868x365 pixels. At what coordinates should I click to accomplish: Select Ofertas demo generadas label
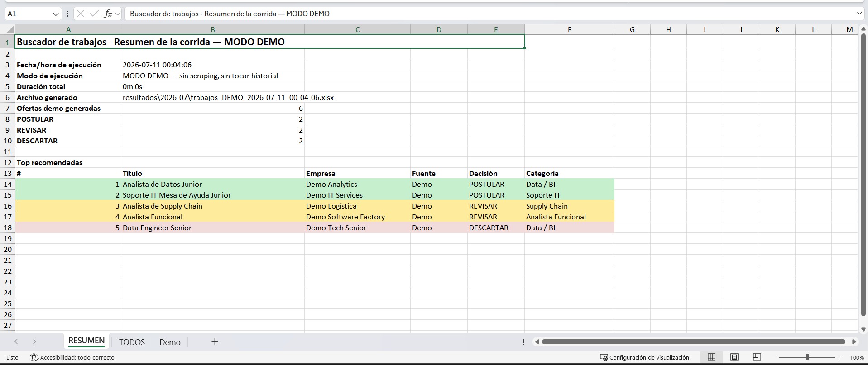(68, 108)
